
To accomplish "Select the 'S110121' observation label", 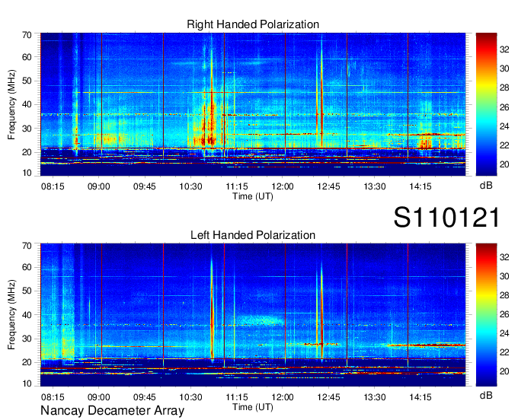I will (446, 218).
